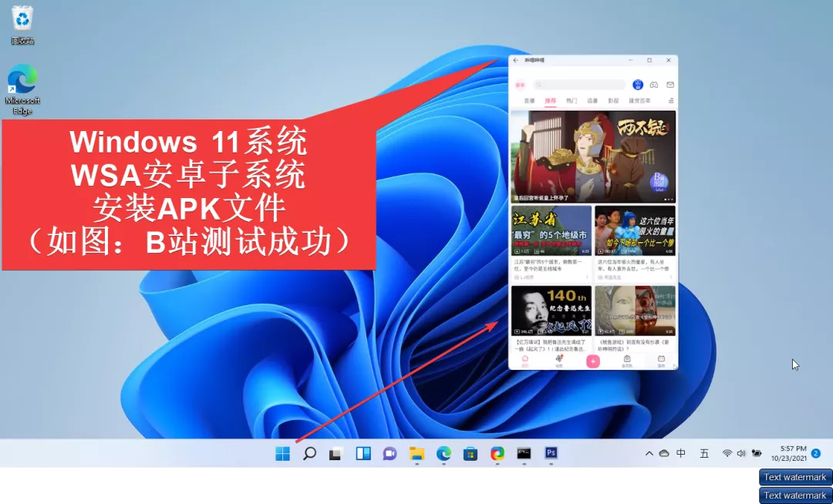Select the 推荐 tab

point(551,101)
